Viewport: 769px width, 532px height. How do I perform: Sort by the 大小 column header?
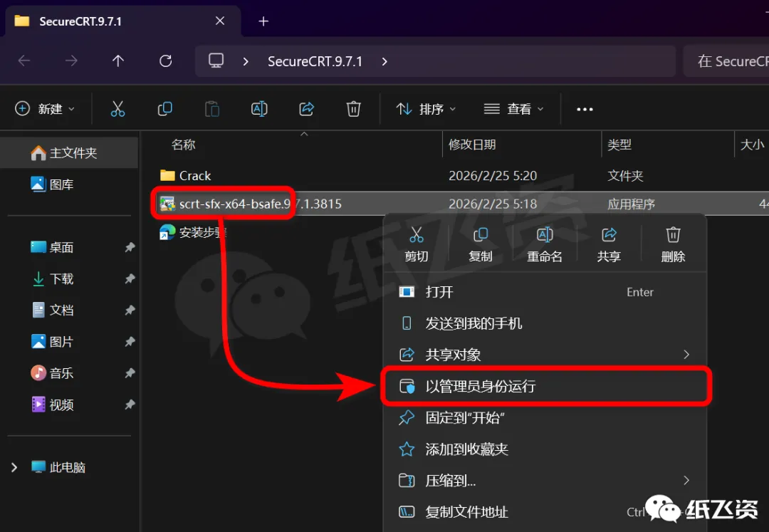tap(752, 145)
